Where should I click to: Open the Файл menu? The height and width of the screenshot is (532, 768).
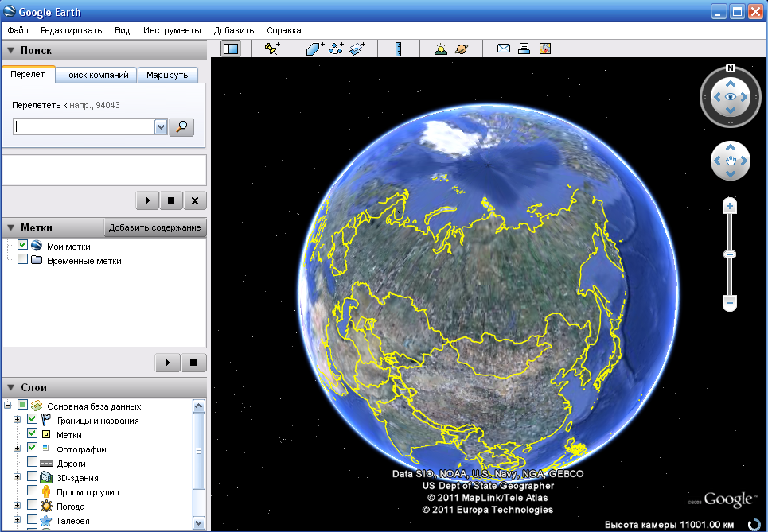click(18, 30)
